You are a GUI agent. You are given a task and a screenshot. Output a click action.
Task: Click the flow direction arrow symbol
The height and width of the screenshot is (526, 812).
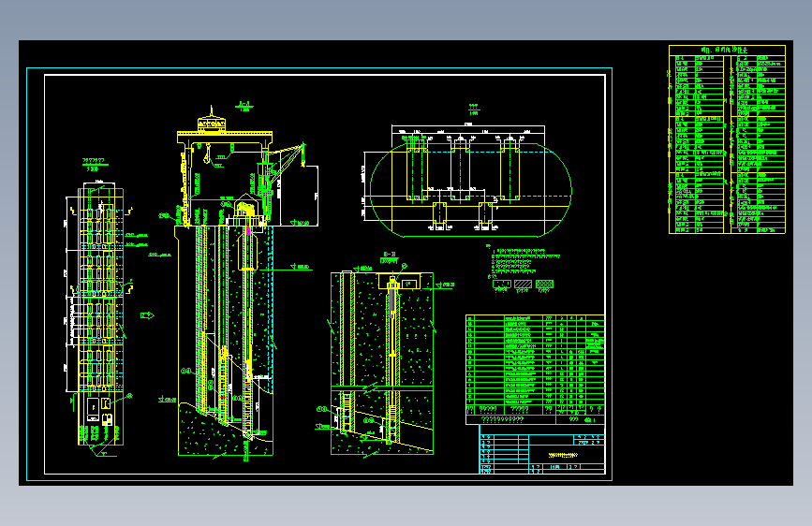click(148, 314)
